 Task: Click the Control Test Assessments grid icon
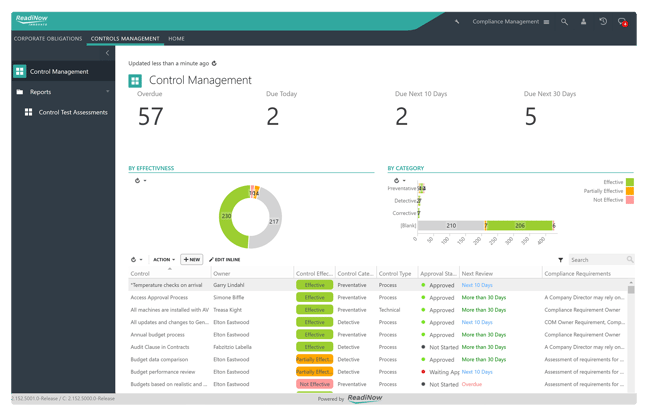pos(29,112)
